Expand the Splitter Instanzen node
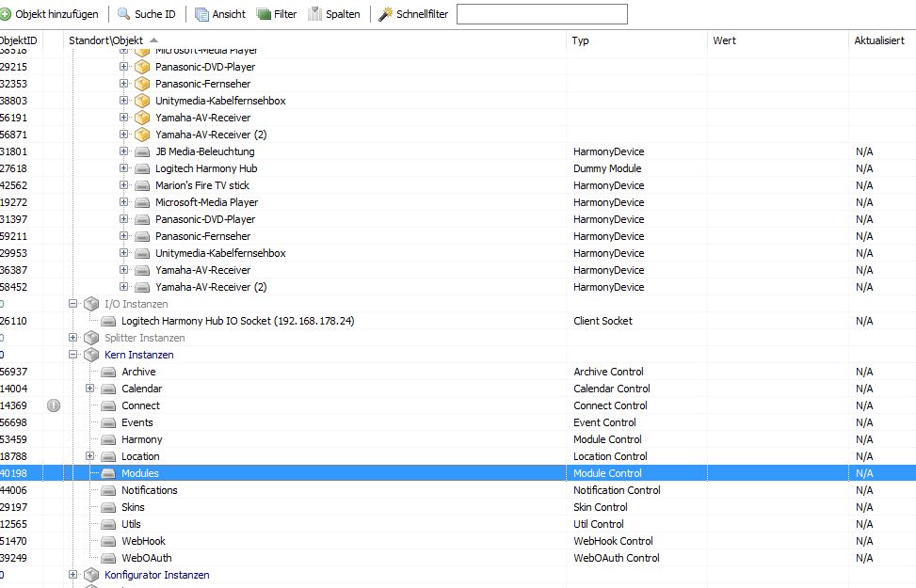The width and height of the screenshot is (916, 588). coord(73,338)
